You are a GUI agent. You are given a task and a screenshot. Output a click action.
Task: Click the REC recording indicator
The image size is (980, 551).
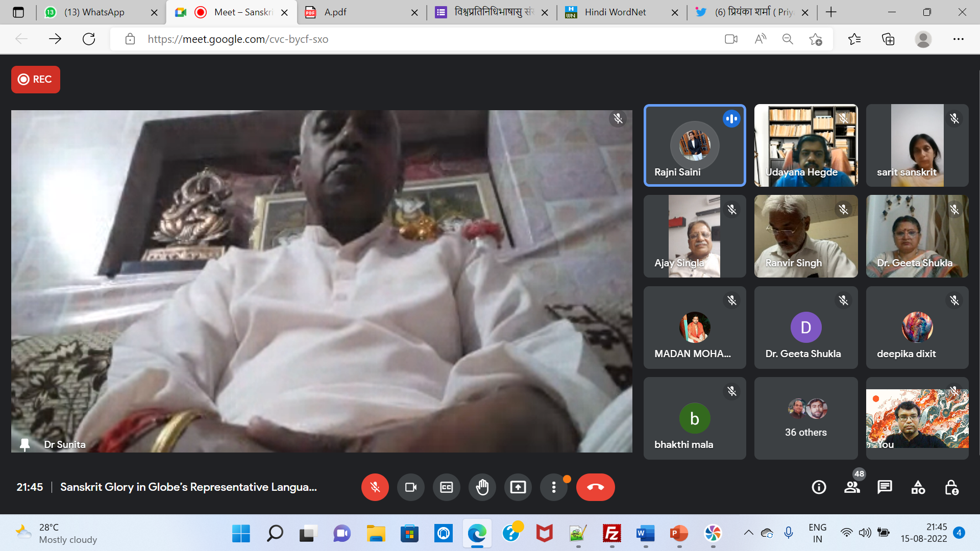click(36, 80)
